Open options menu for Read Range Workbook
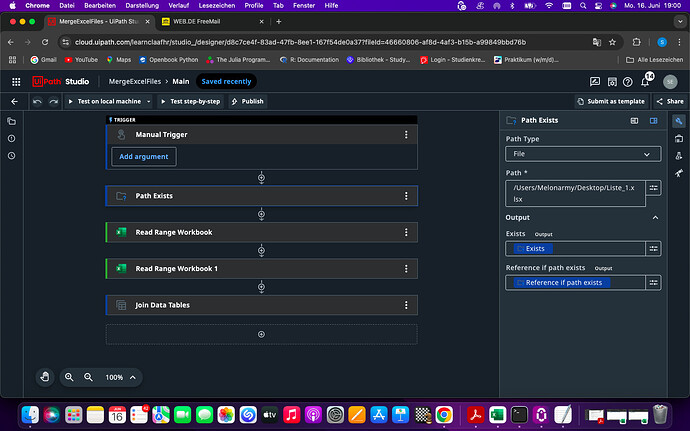The image size is (690, 431). point(406,232)
